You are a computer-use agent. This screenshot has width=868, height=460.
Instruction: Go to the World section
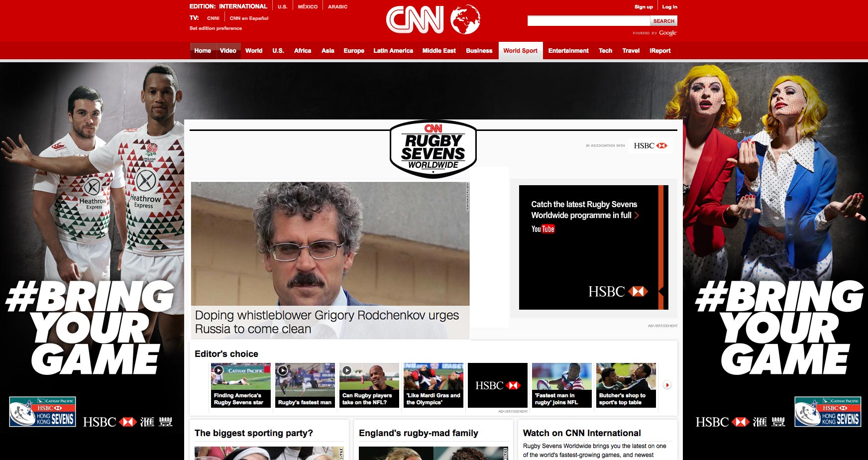[254, 51]
